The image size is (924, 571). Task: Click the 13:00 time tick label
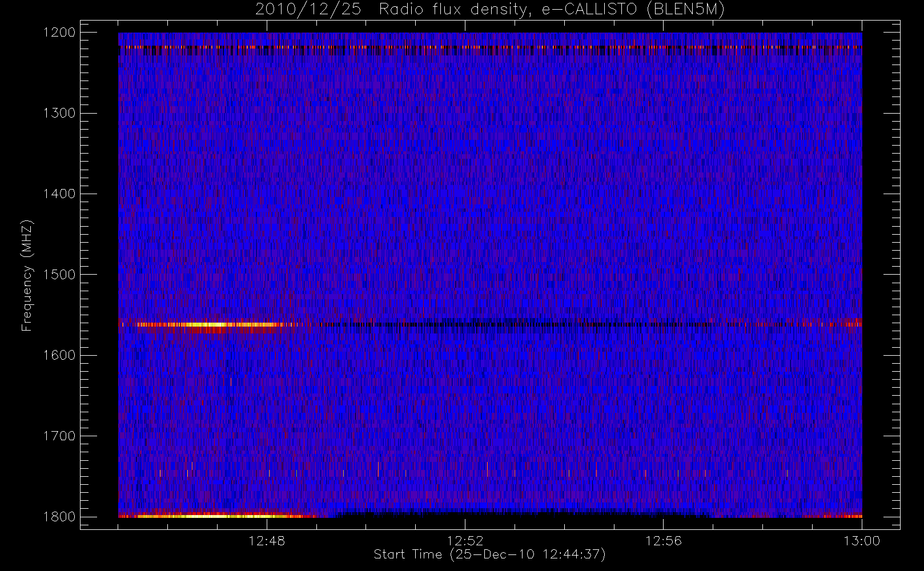862,541
